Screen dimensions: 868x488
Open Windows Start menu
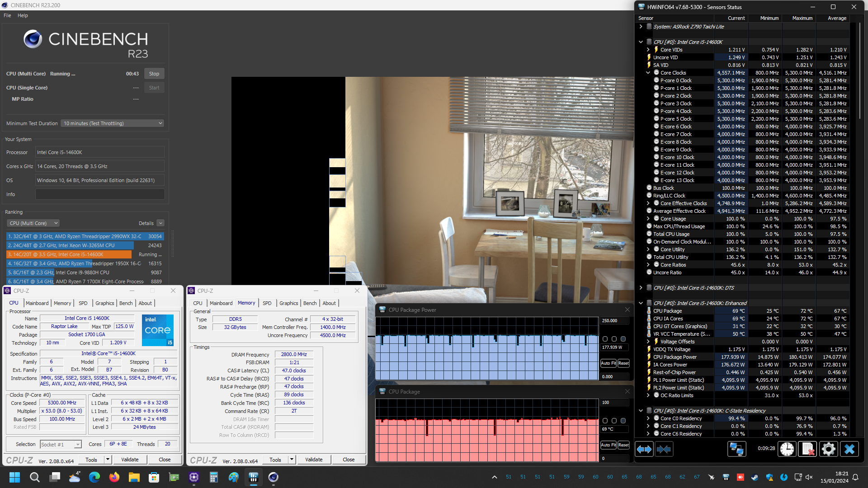pos(14,477)
